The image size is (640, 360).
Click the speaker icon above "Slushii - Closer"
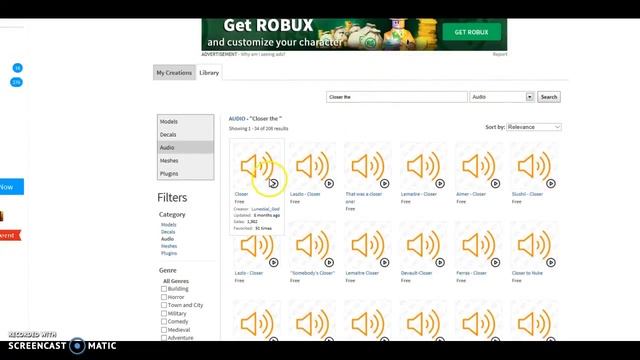[x=534, y=166]
